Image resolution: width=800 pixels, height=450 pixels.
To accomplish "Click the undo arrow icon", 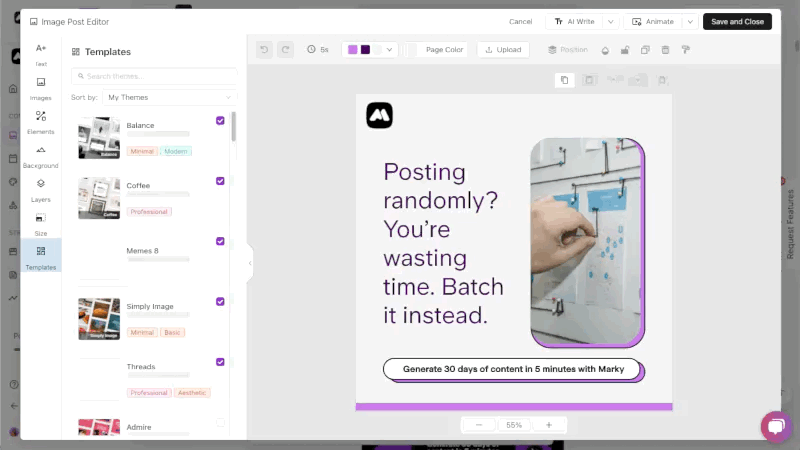I will click(x=264, y=49).
